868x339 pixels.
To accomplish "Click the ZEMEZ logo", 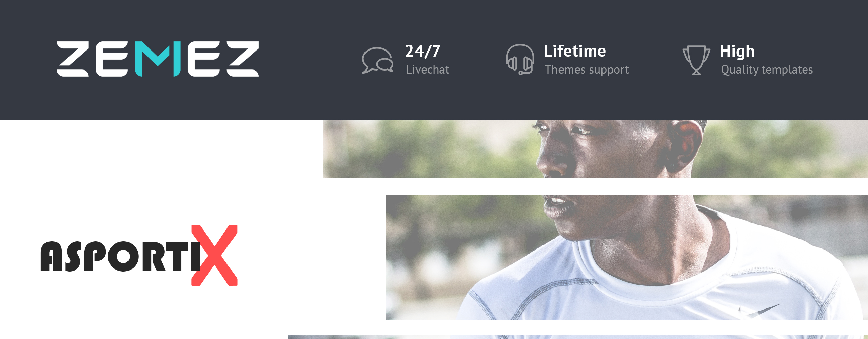I will coord(158,59).
